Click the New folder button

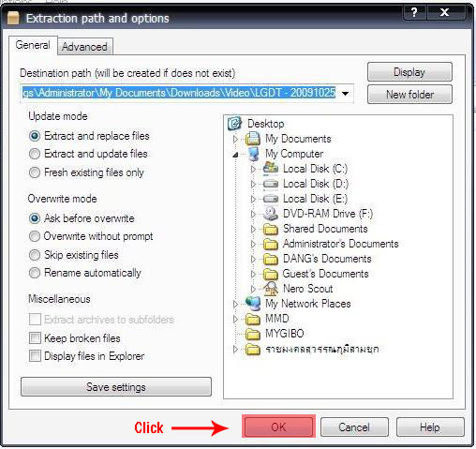pyautogui.click(x=409, y=95)
